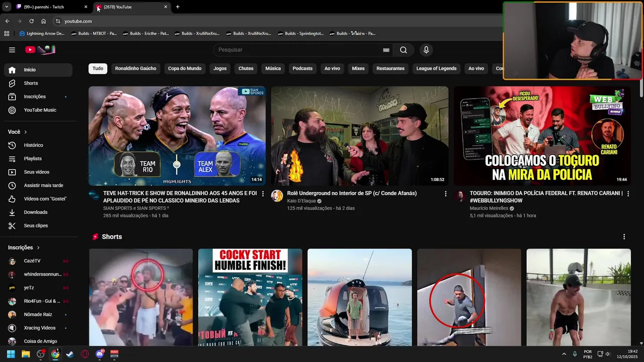Reload the YouTube page
The height and width of the screenshot is (362, 644).
[31, 21]
